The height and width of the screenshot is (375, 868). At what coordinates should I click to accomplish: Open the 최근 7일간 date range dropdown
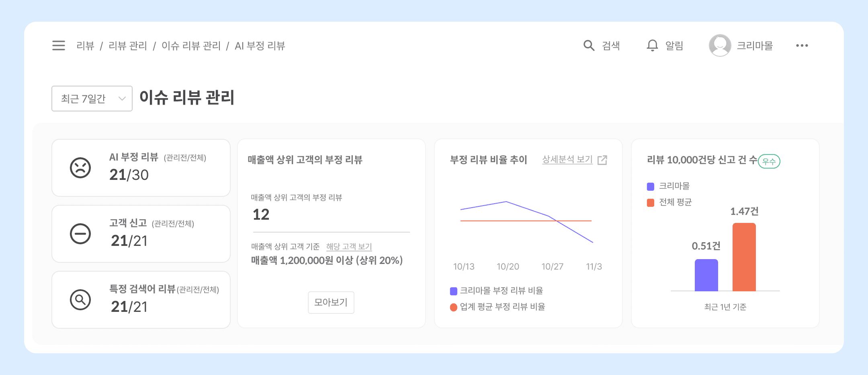click(x=92, y=98)
